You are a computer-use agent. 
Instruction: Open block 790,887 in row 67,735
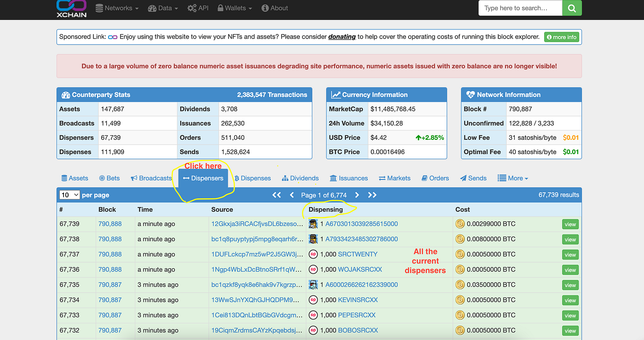coord(110,285)
